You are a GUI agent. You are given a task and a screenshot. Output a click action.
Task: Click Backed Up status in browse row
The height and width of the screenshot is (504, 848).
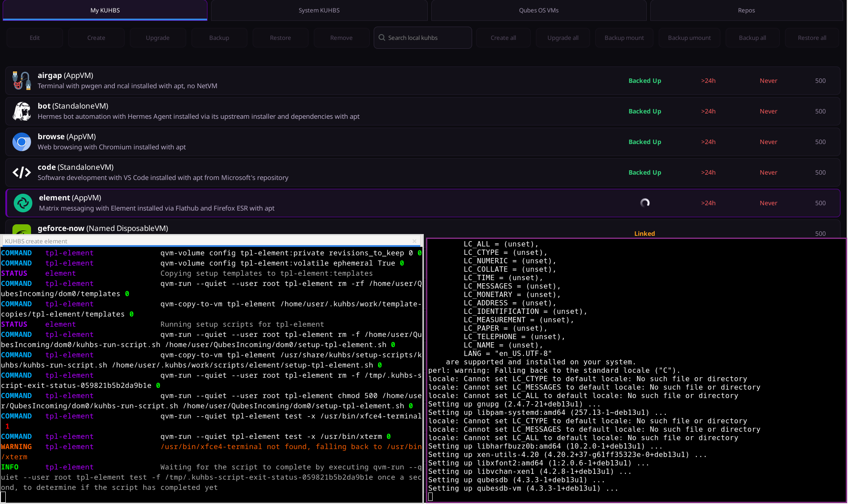click(645, 142)
